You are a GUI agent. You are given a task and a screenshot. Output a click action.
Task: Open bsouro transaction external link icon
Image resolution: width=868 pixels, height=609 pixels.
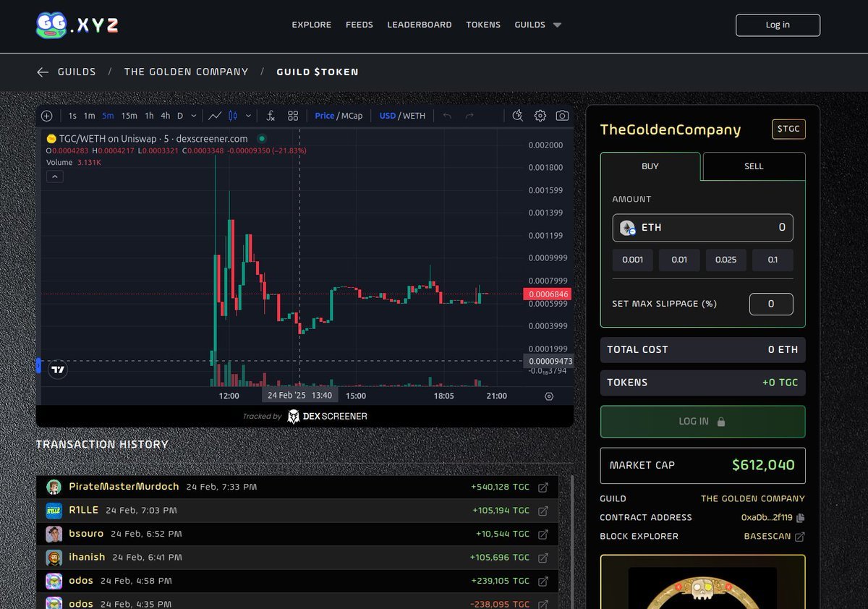click(x=543, y=534)
